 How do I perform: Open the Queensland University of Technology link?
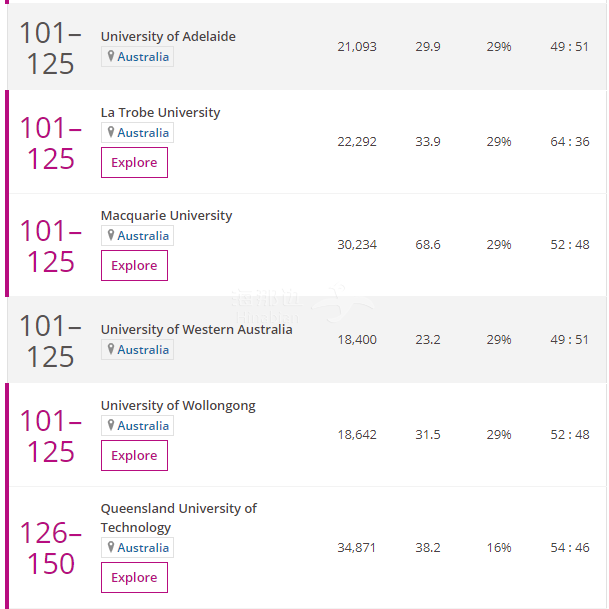pos(179,518)
